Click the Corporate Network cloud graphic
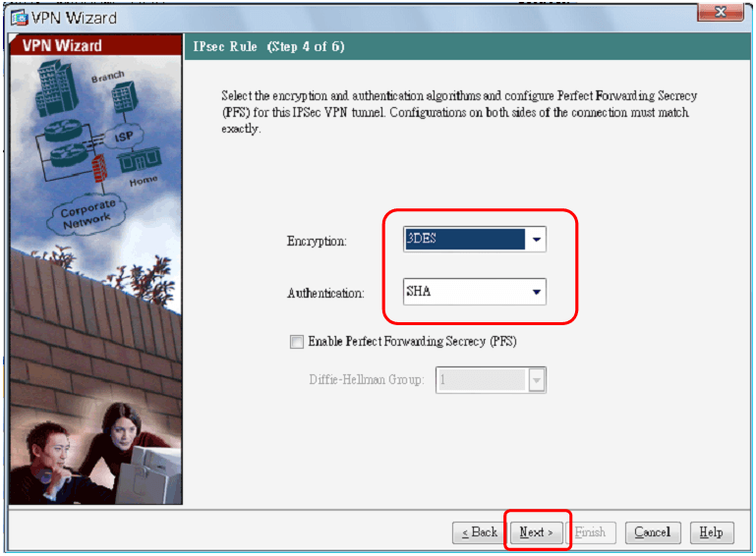 87,215
